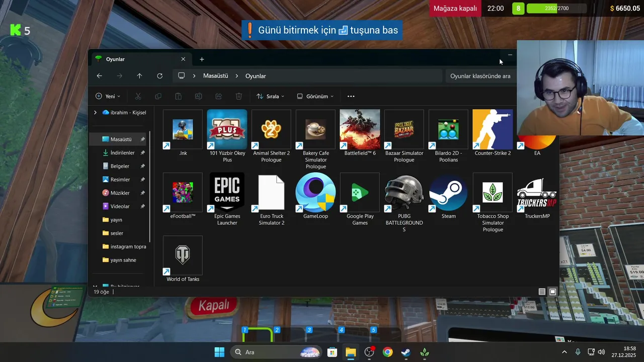This screenshot has width=644, height=362.
Task: Open Müzikler in the sidebar
Action: click(x=119, y=193)
